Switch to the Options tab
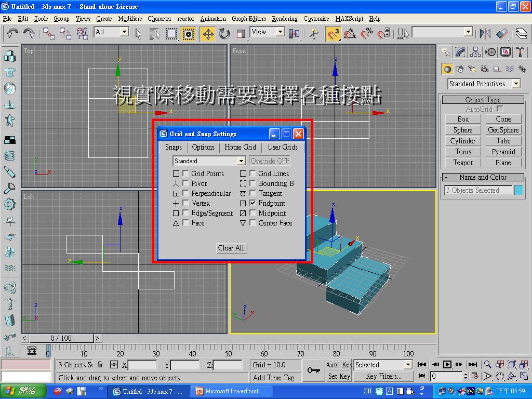Image resolution: width=532 pixels, height=399 pixels. click(203, 147)
